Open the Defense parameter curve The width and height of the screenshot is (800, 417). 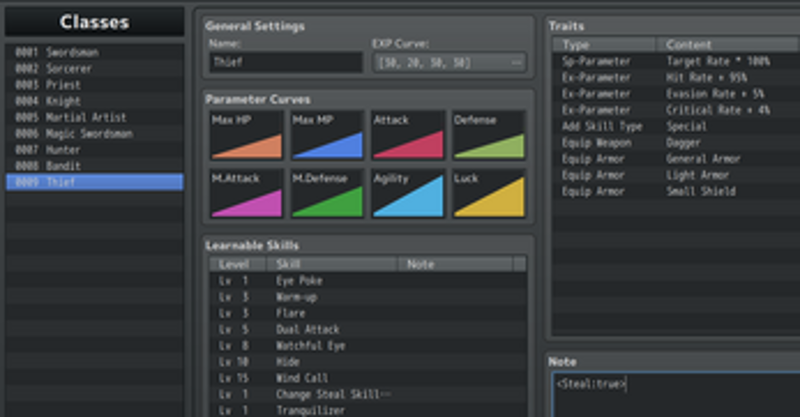pyautogui.click(x=489, y=135)
